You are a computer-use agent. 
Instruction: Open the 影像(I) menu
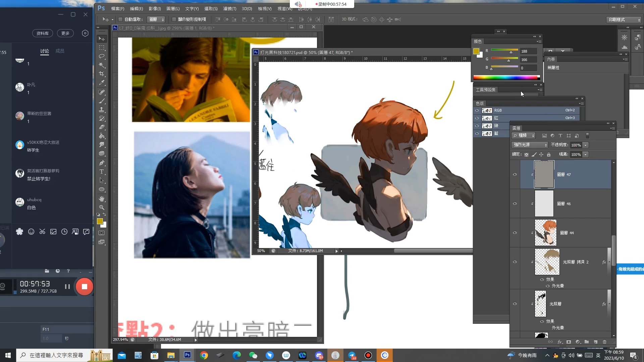point(154,8)
